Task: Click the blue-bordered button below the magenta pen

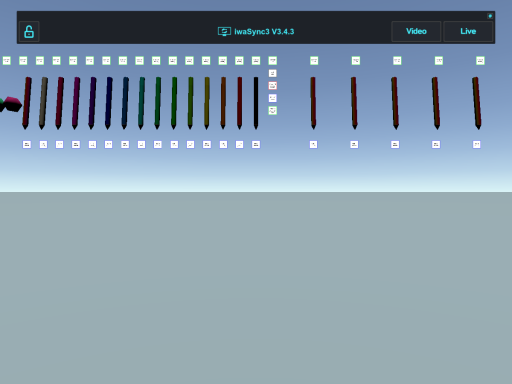Action: point(76,144)
